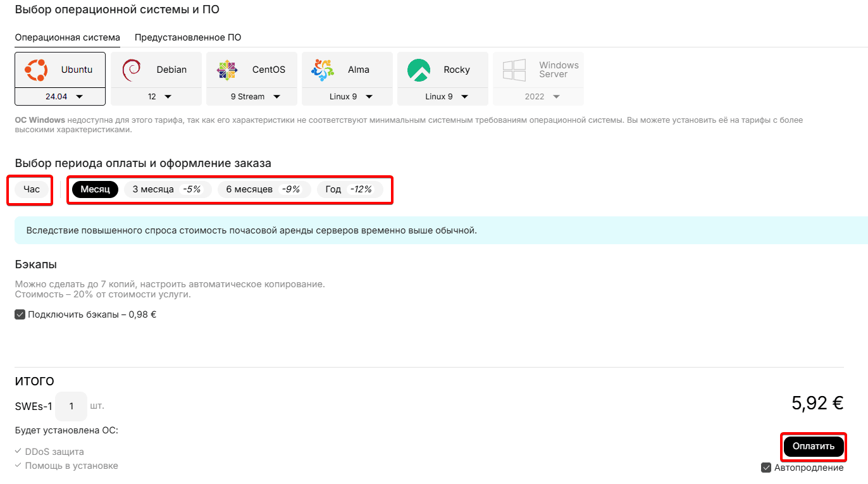
Task: Select the 3 месяца -5% period
Action: (x=166, y=189)
